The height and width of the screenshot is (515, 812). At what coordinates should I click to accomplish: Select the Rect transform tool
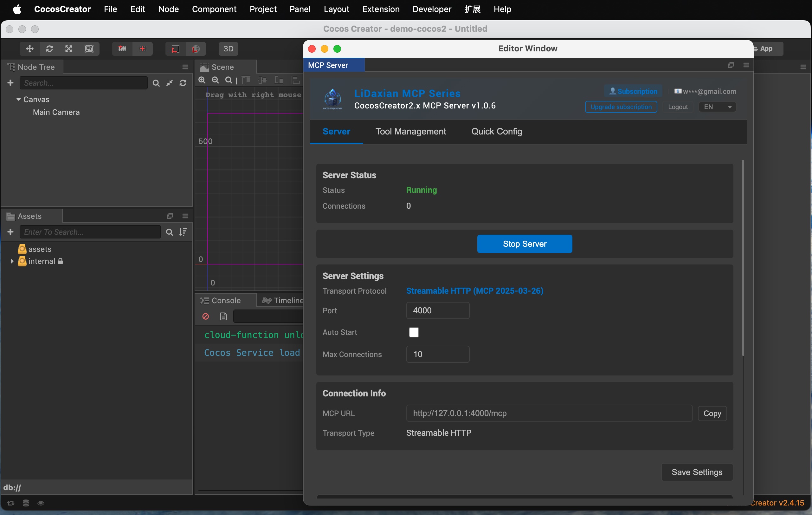[89, 49]
